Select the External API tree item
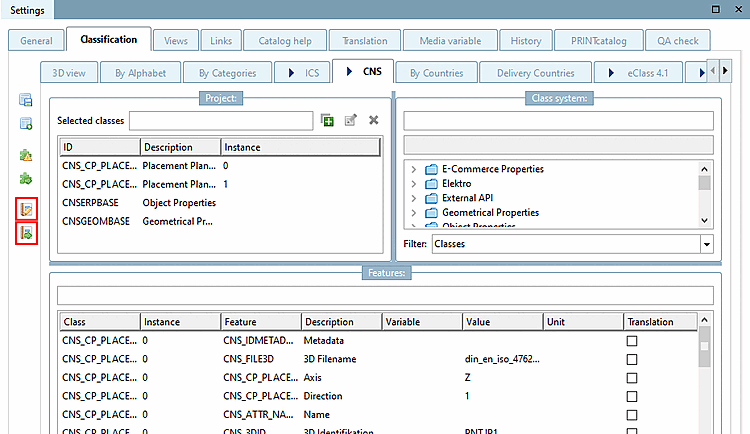This screenshot has width=750, height=434. click(467, 198)
